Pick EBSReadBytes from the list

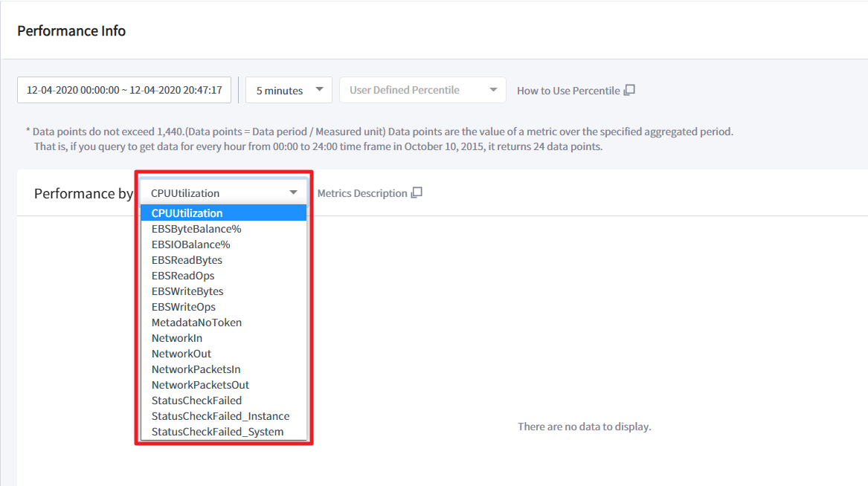187,260
